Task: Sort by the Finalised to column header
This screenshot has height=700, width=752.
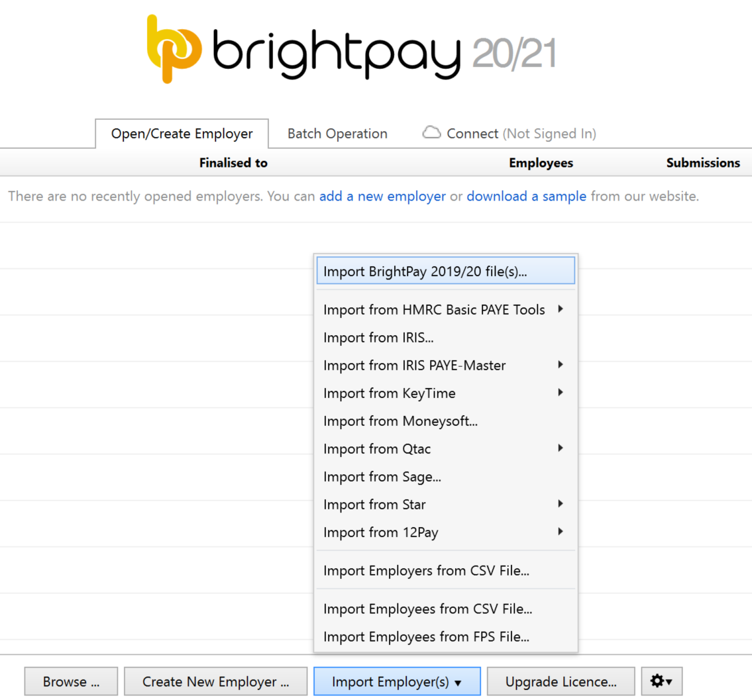Action: click(x=233, y=163)
